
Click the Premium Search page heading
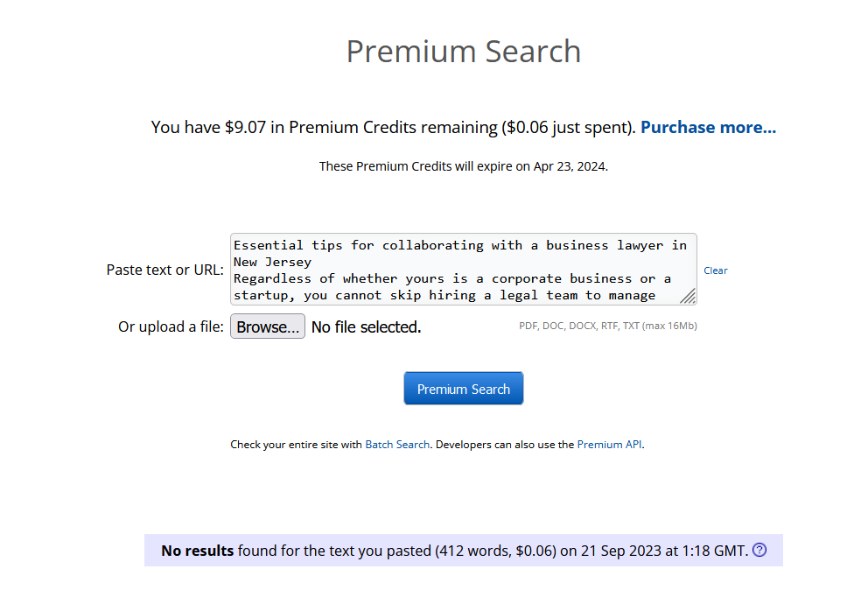(x=463, y=51)
